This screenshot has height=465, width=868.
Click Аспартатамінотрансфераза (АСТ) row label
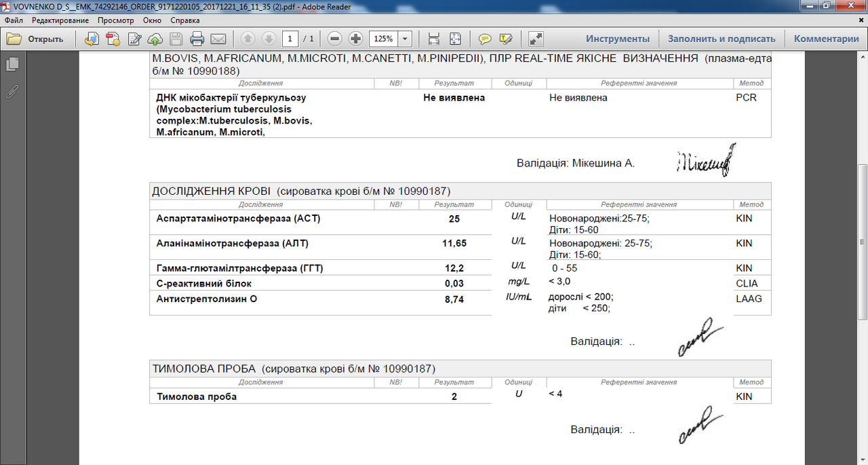click(239, 219)
